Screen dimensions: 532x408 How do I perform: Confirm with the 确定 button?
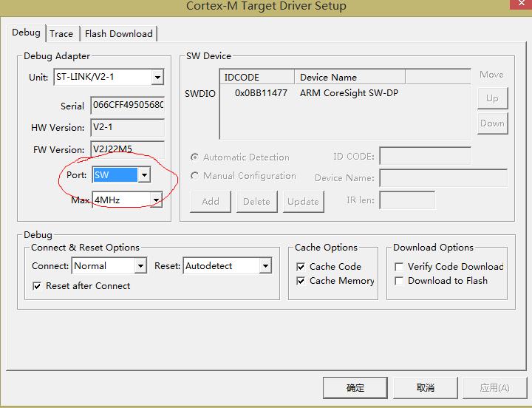tap(355, 387)
